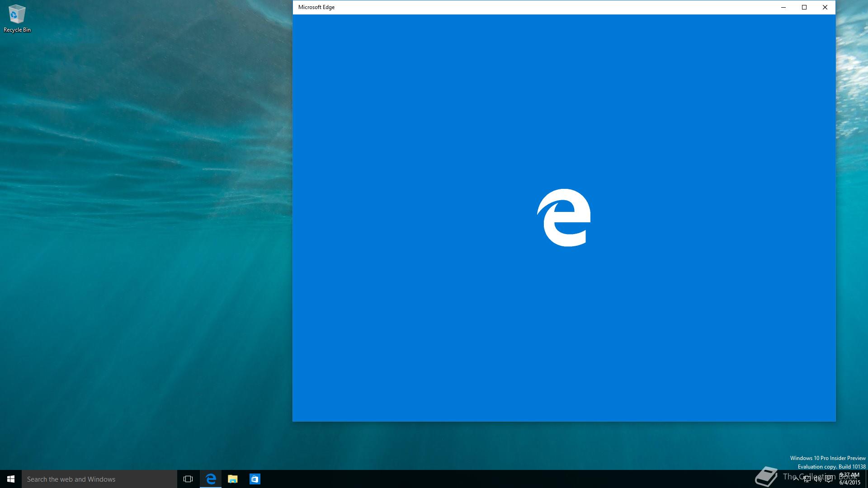Show hidden system tray icons
This screenshot has width=868, height=488.
[796, 479]
